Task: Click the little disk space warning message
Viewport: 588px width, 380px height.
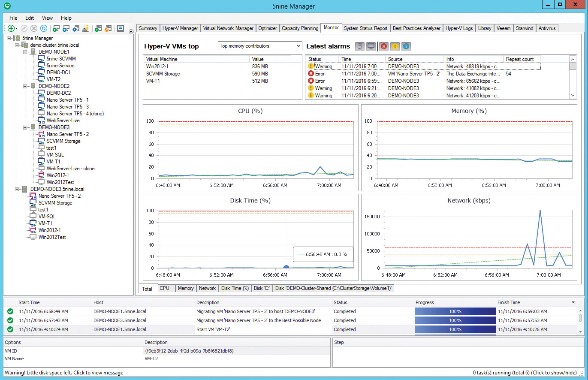Action: point(64,373)
